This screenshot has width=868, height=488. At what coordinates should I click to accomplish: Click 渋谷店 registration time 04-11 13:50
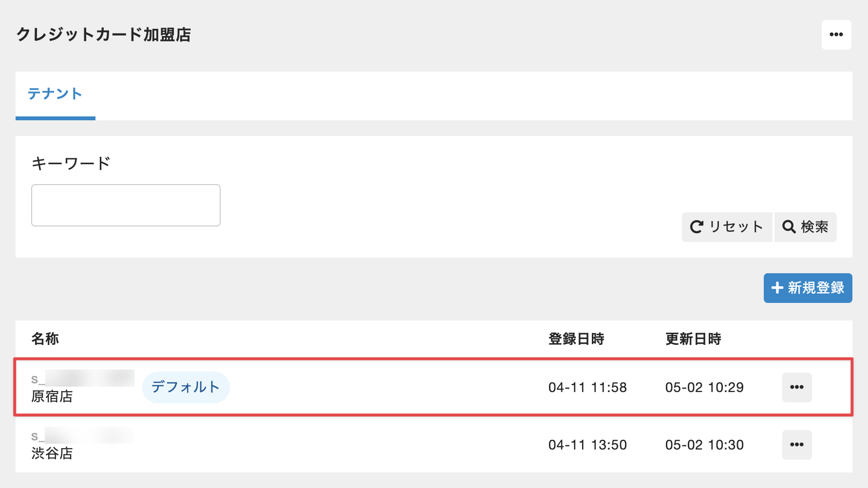click(x=587, y=445)
